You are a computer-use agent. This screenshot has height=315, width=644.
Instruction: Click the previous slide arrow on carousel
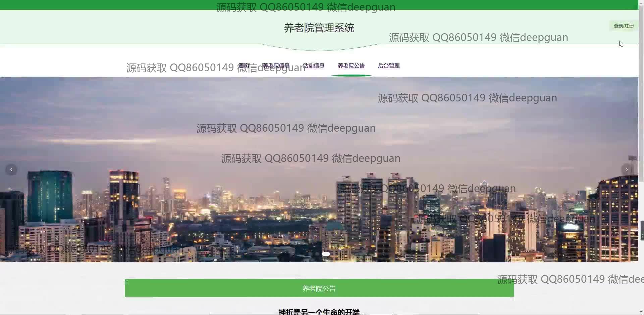[11, 170]
